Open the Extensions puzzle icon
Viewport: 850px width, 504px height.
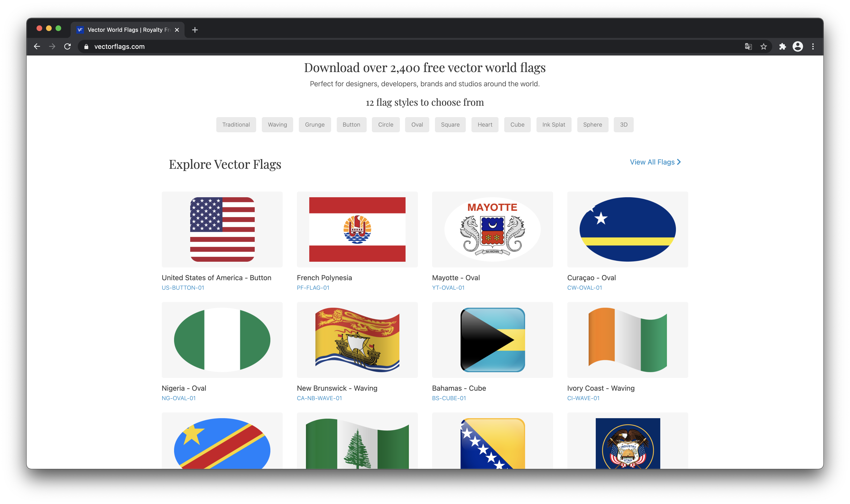click(x=782, y=46)
